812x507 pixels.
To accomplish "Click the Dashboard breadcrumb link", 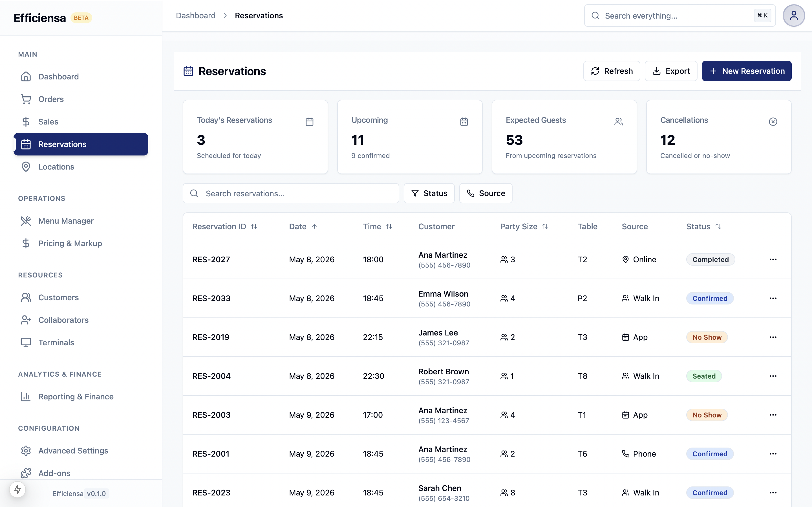I will pyautogui.click(x=196, y=15).
